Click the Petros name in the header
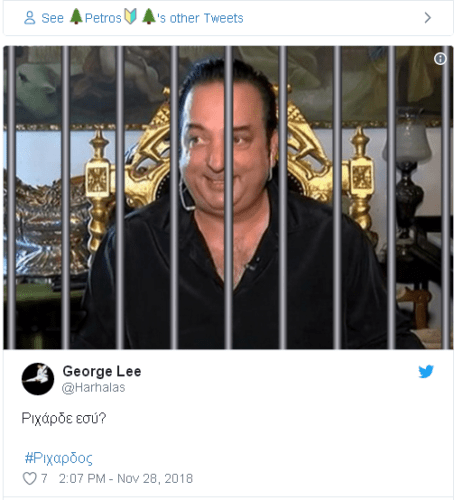The image size is (463, 500). pos(103,18)
